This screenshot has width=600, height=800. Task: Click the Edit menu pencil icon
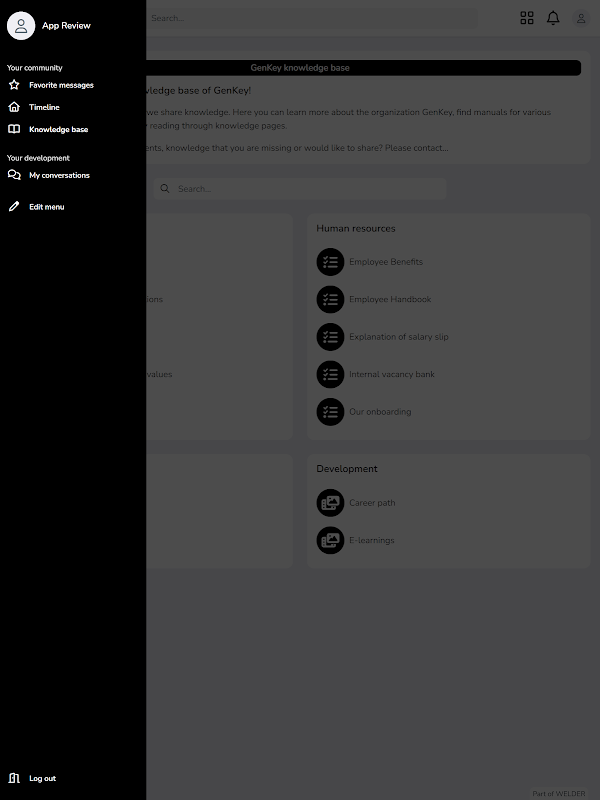pos(14,206)
